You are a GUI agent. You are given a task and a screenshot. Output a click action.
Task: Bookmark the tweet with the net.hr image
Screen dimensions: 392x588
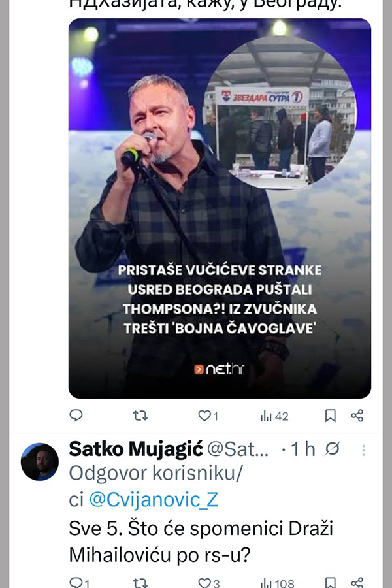click(331, 416)
